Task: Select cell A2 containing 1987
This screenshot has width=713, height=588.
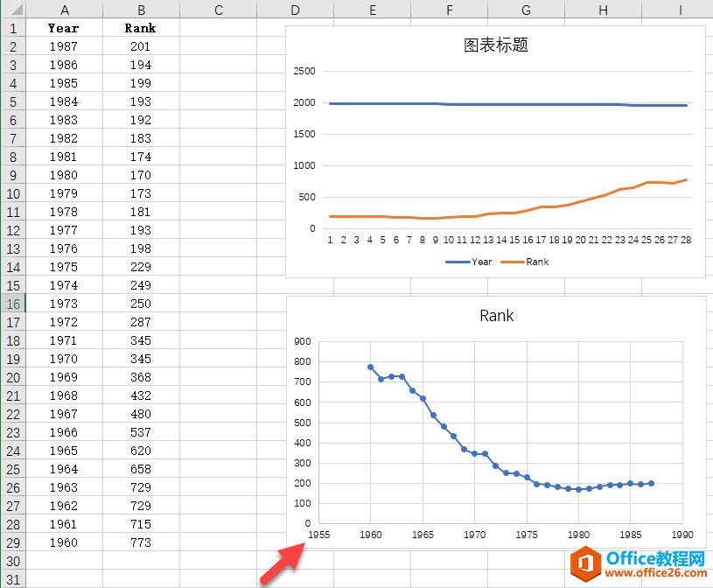Action: (x=63, y=46)
